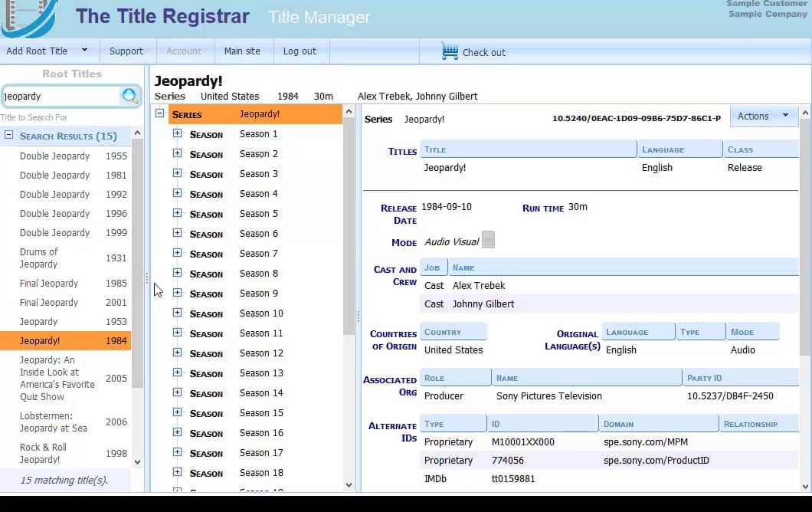This screenshot has width=812, height=512.
Task: Click The Title Registrar logo icon
Action: (x=30, y=17)
